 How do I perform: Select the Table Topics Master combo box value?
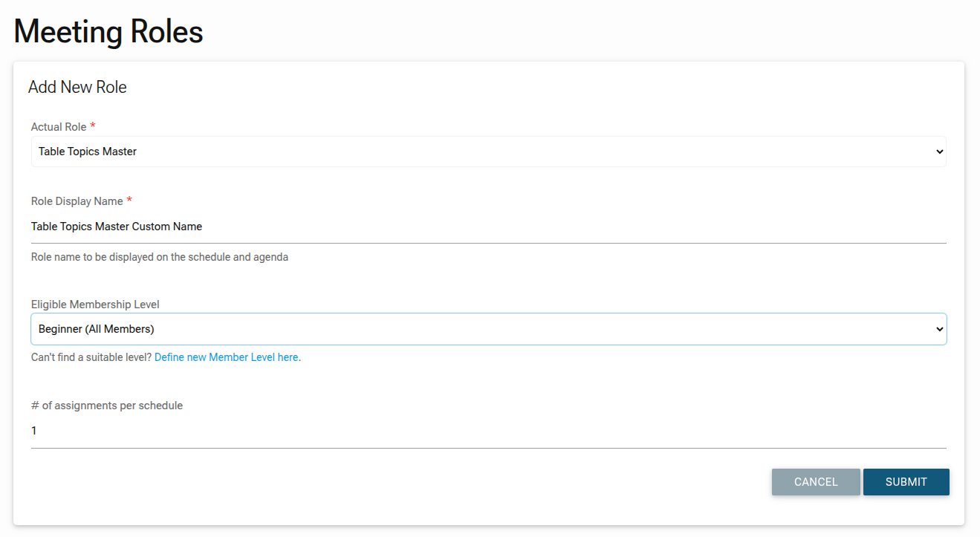(x=88, y=152)
